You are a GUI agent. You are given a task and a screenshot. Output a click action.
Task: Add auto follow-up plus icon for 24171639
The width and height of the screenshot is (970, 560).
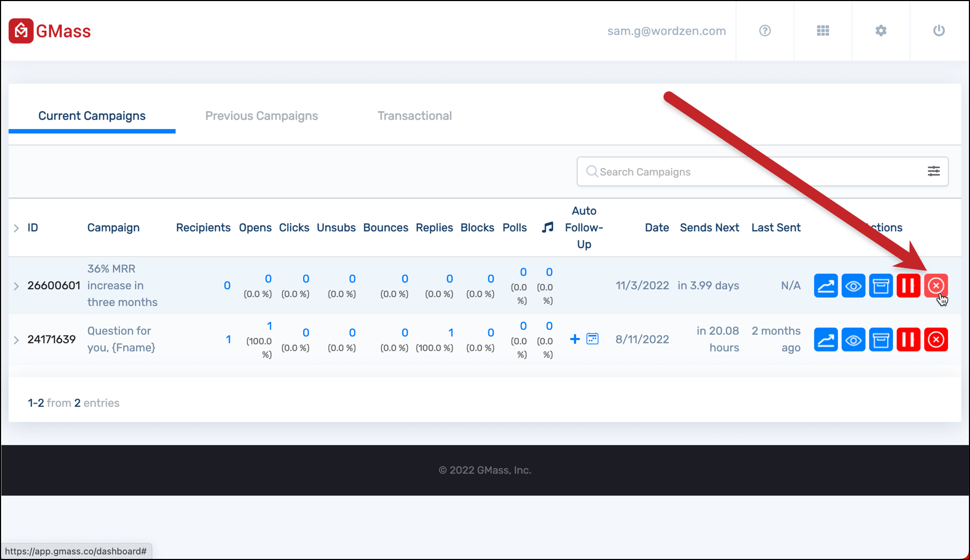(575, 339)
